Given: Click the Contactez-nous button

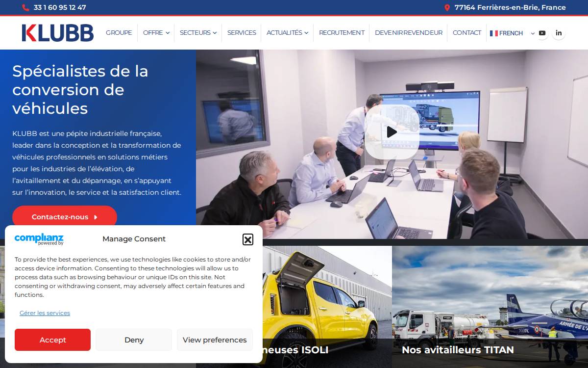Looking at the screenshot, I should 65,217.
